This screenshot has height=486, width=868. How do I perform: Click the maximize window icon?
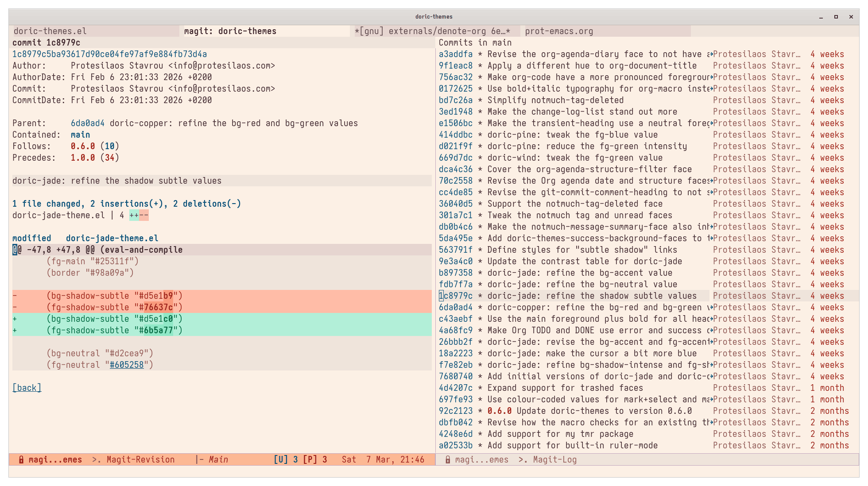click(836, 17)
